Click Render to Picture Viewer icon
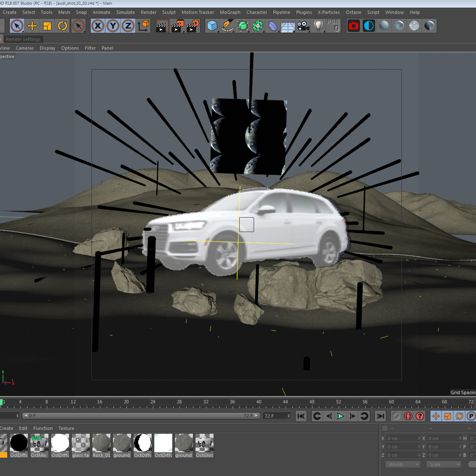 click(178, 26)
